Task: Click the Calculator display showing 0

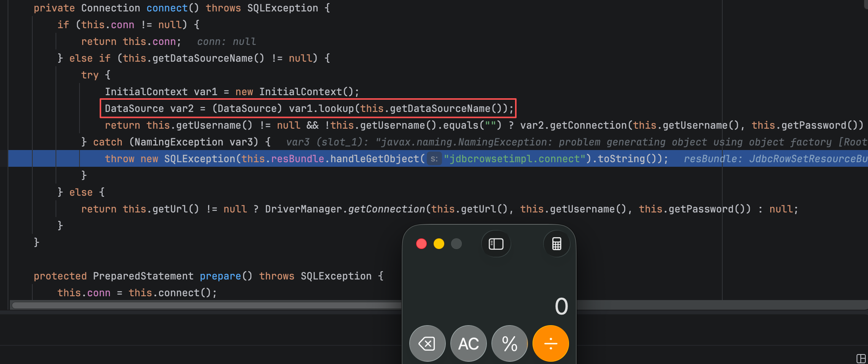Action: pyautogui.click(x=561, y=307)
